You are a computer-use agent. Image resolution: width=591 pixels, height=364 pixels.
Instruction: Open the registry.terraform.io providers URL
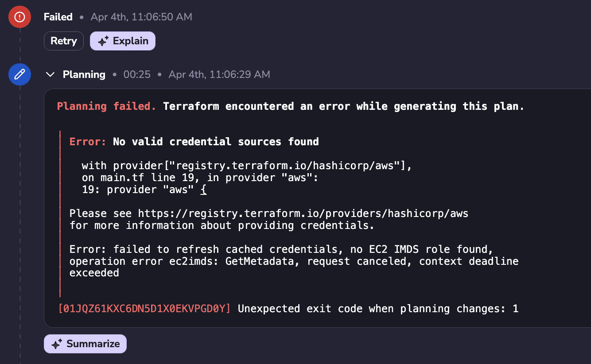[x=303, y=213]
